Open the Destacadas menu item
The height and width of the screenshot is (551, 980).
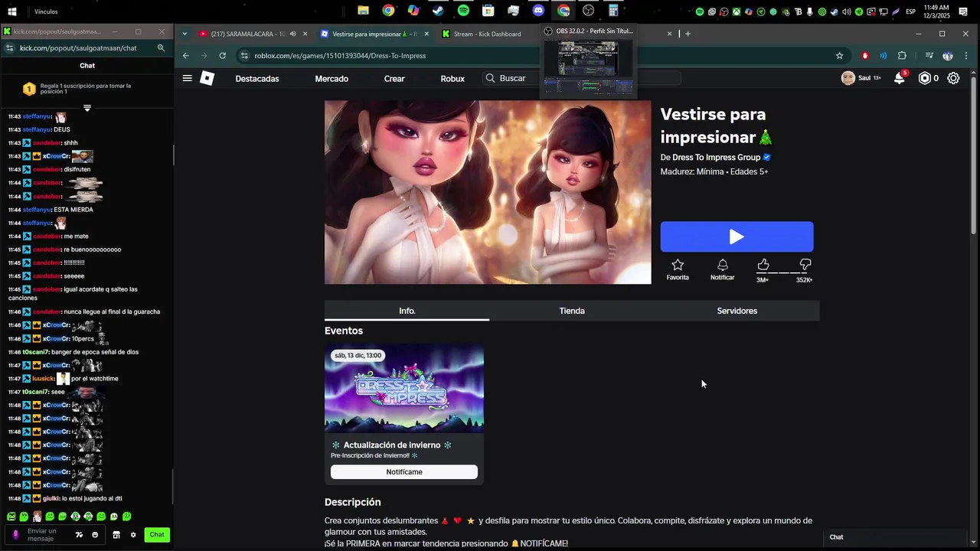tap(257, 78)
